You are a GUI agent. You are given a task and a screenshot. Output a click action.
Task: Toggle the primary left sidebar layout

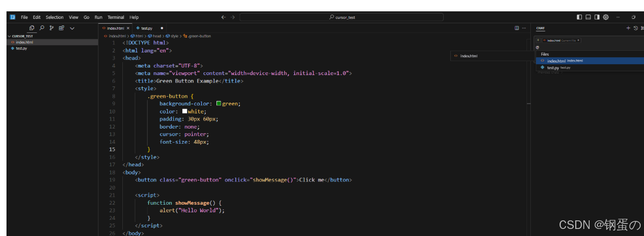coord(579,17)
